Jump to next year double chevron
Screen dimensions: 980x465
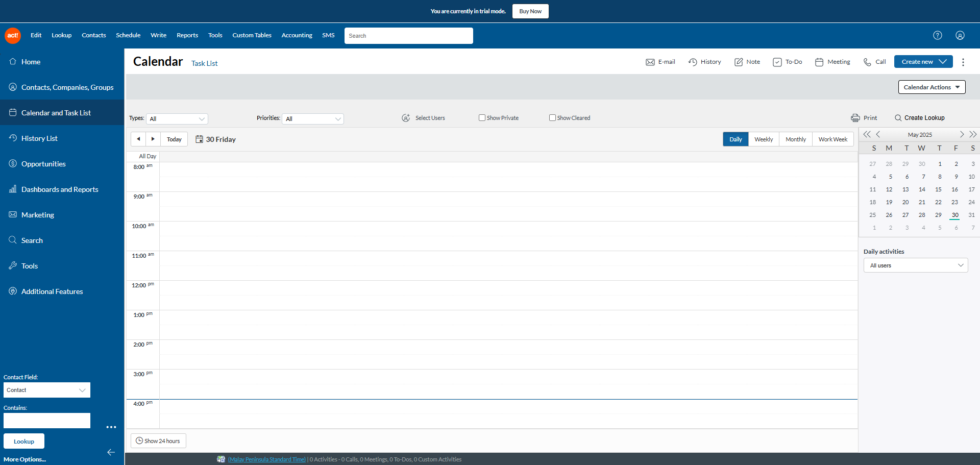pos(973,135)
